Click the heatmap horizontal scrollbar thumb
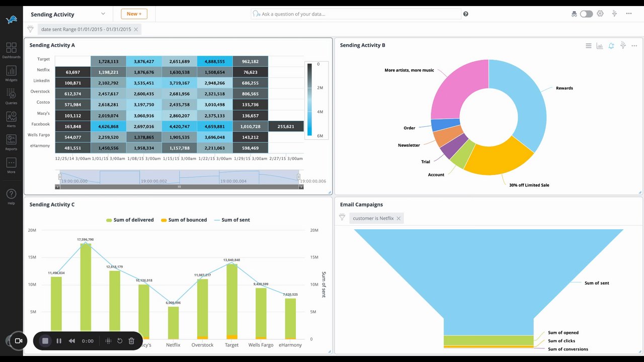644x362 pixels. click(x=179, y=187)
